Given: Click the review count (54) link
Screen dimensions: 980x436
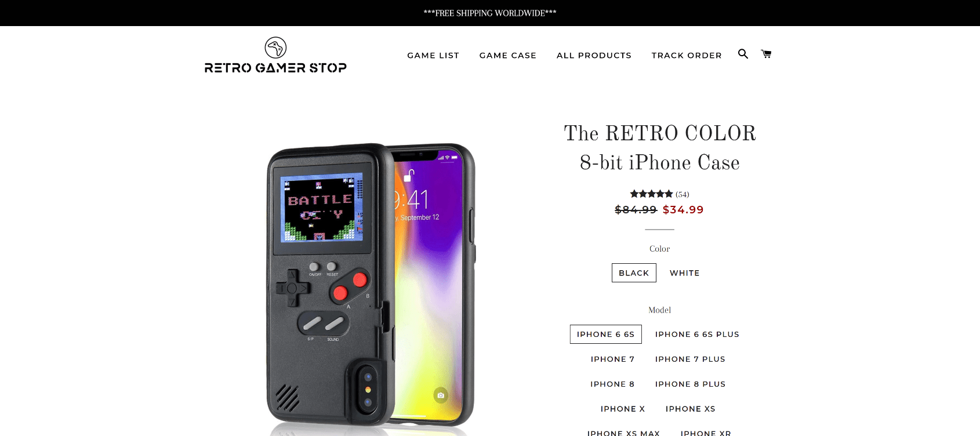Looking at the screenshot, I should [x=683, y=194].
